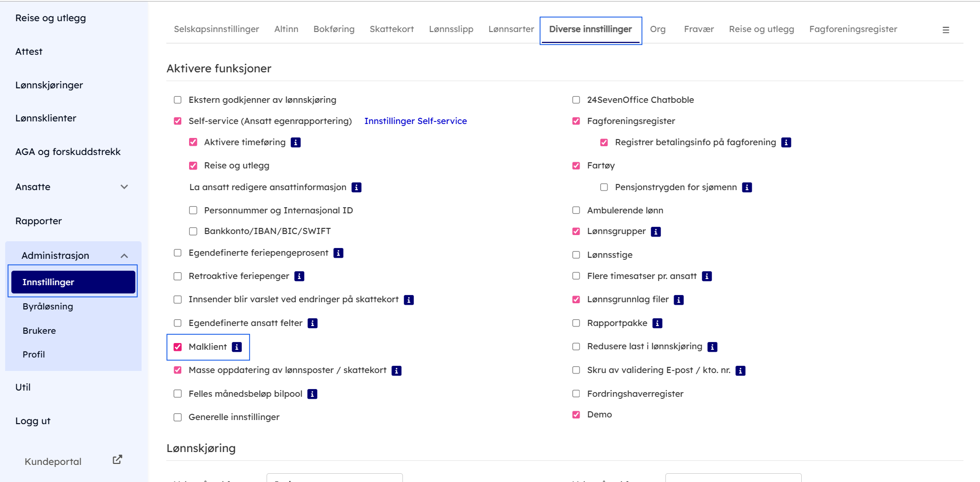Go to Brukere in the sidebar
Screen dimensions: 980x482
point(39,331)
